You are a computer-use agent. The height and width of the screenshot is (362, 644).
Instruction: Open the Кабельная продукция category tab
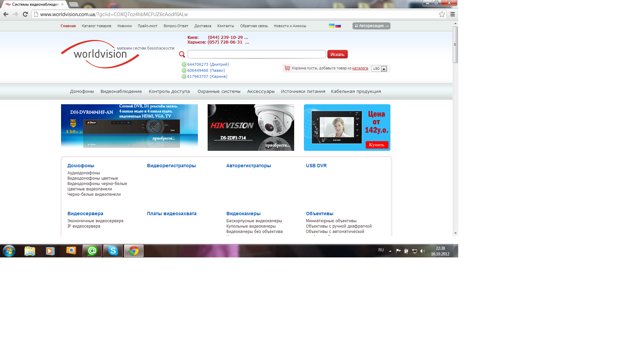coord(356,91)
